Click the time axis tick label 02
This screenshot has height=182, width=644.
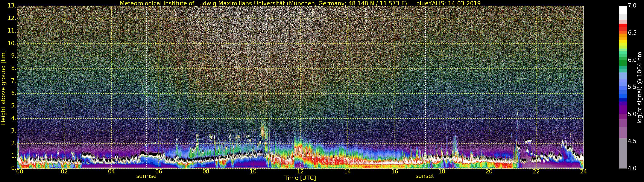pos(64,172)
